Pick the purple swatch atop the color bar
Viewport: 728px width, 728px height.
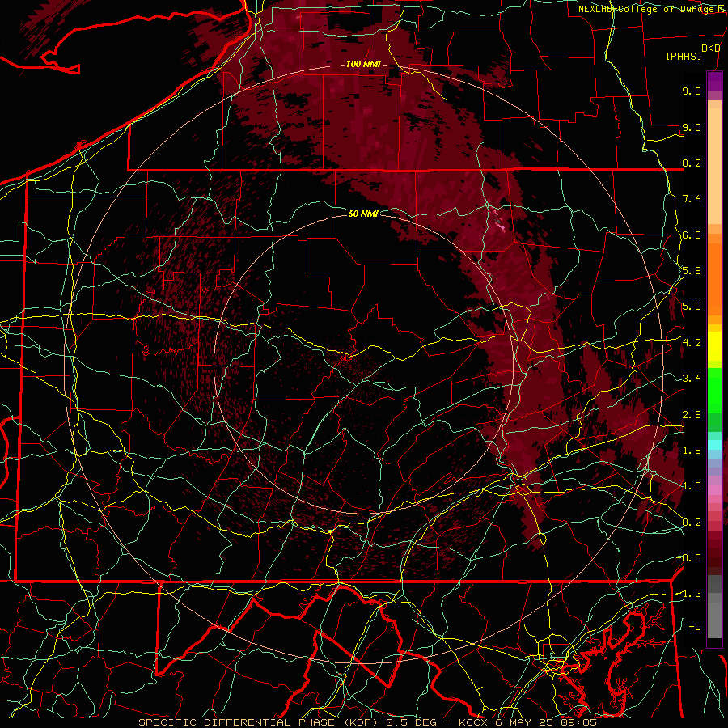click(x=714, y=81)
